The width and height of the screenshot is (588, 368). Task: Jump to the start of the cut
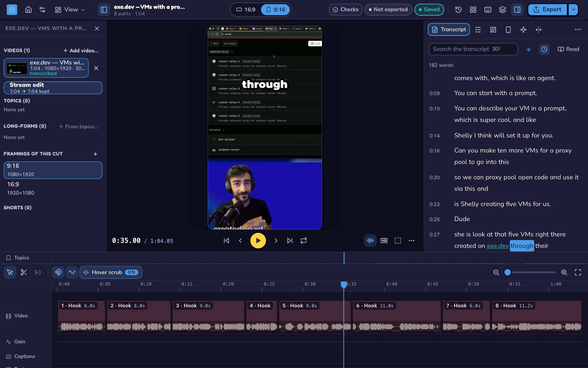226,241
